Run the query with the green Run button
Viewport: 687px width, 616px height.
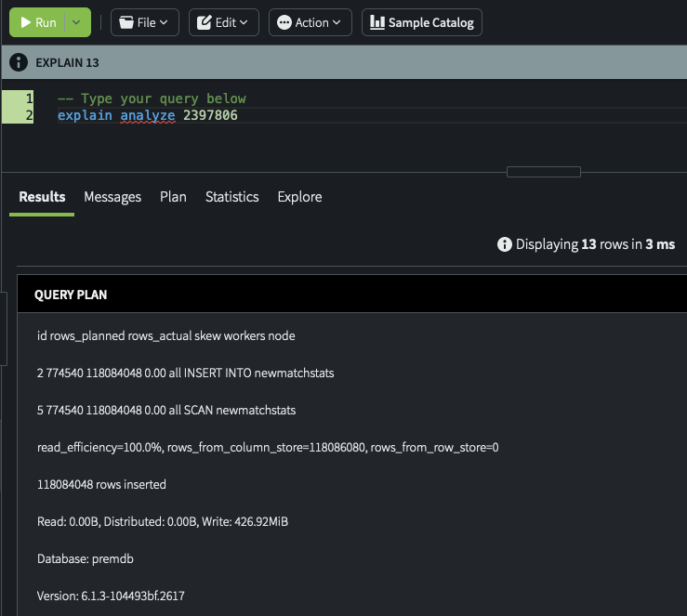tap(37, 22)
